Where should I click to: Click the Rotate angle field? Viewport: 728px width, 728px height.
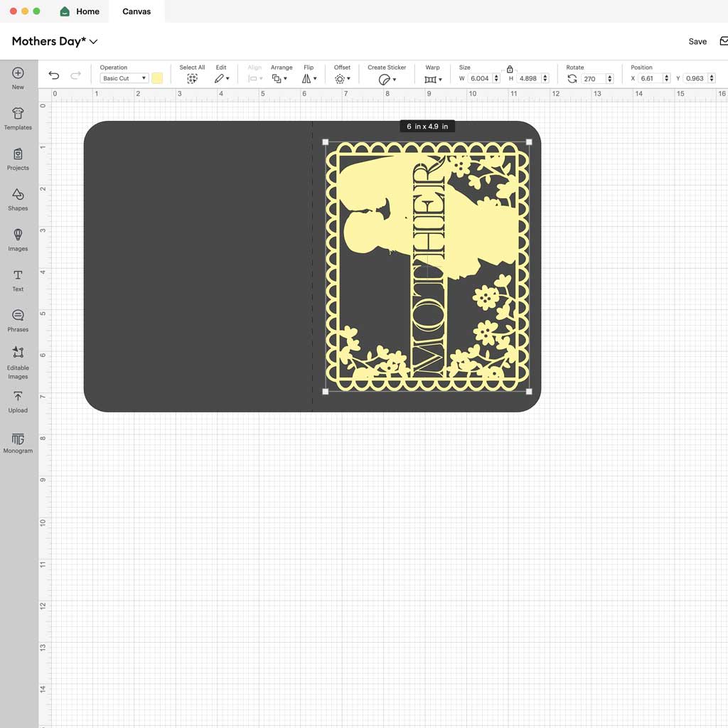[x=594, y=79]
